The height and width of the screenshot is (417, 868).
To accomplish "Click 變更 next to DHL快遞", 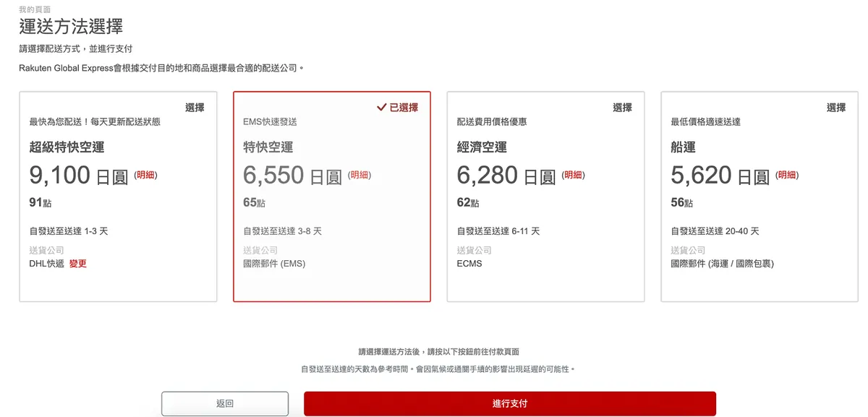I will pos(78,264).
